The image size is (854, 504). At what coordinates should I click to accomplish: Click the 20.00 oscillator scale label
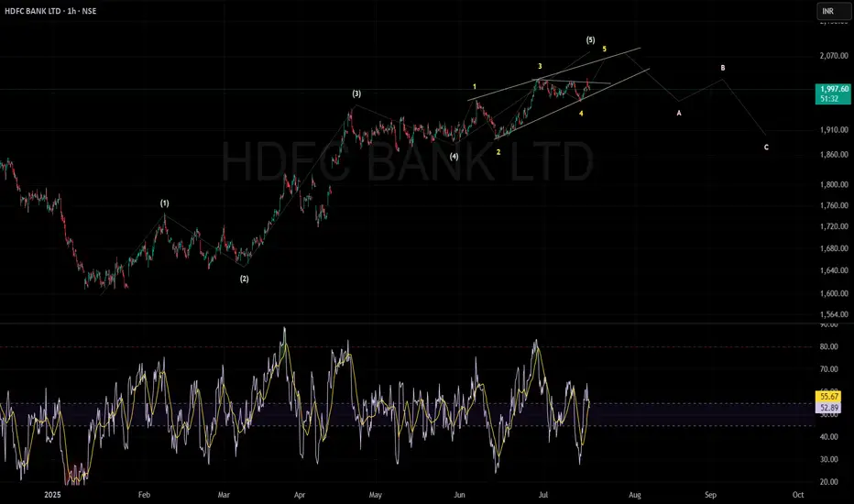pos(828,482)
